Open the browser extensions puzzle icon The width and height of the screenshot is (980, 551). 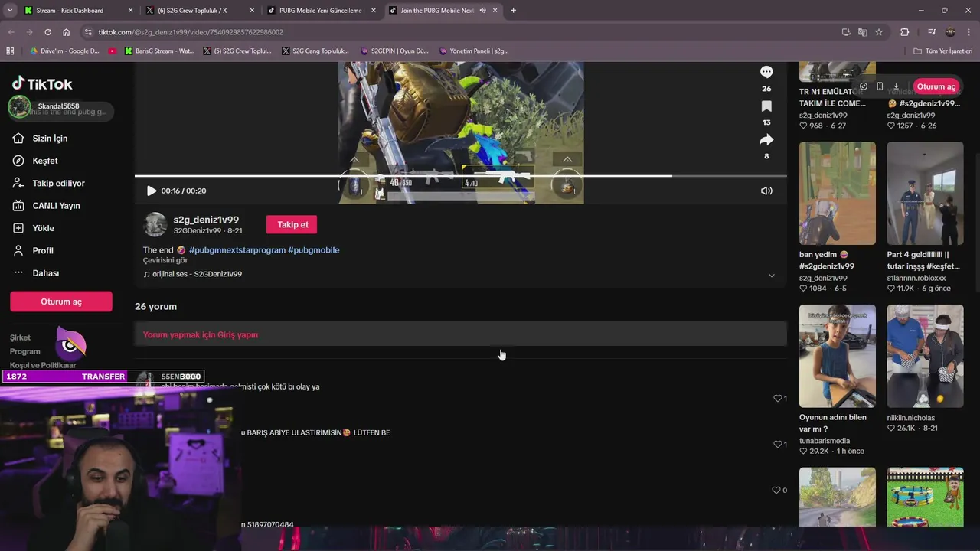905,32
